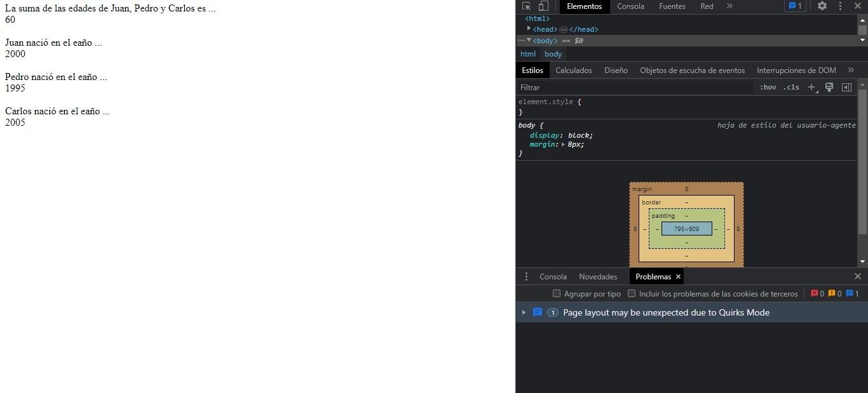This screenshot has height=393, width=868.
Task: Collapse the body node in the DOM tree
Action: coord(529,40)
